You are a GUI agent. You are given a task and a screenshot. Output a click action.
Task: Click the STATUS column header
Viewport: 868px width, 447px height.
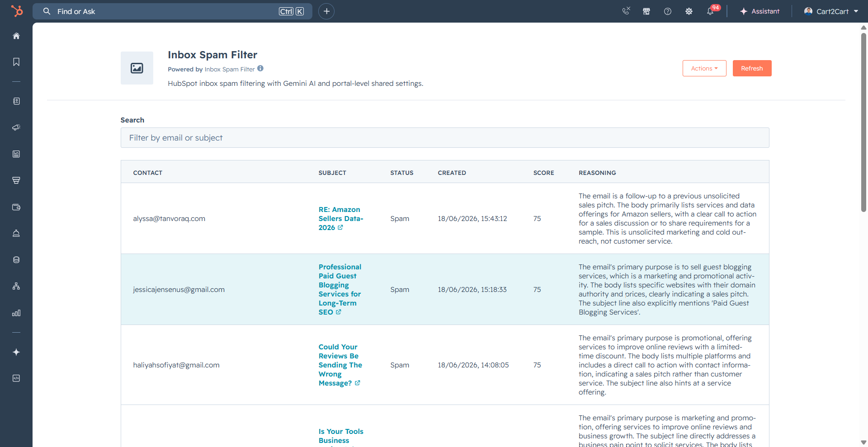coord(402,173)
